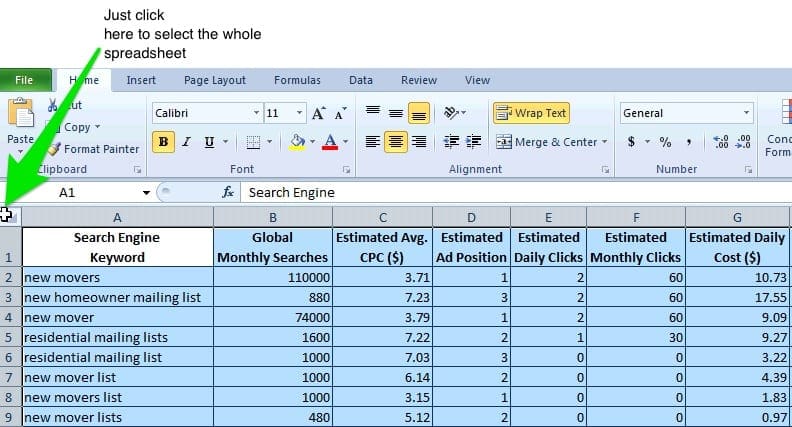
Task: Align text left
Action: point(373,142)
